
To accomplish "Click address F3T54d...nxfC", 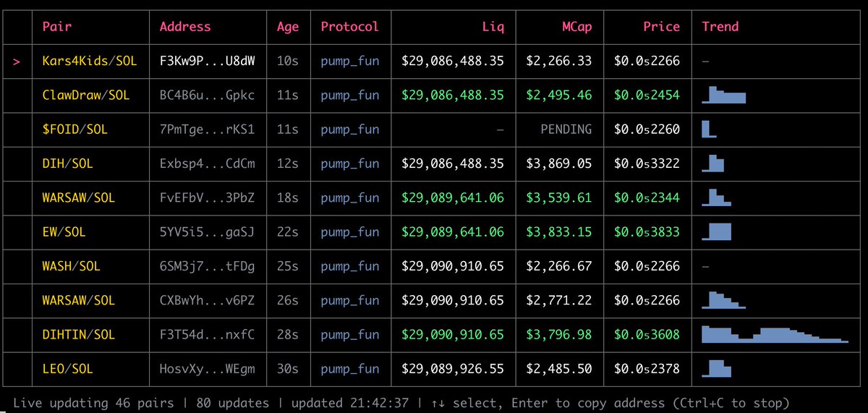I will click(207, 335).
